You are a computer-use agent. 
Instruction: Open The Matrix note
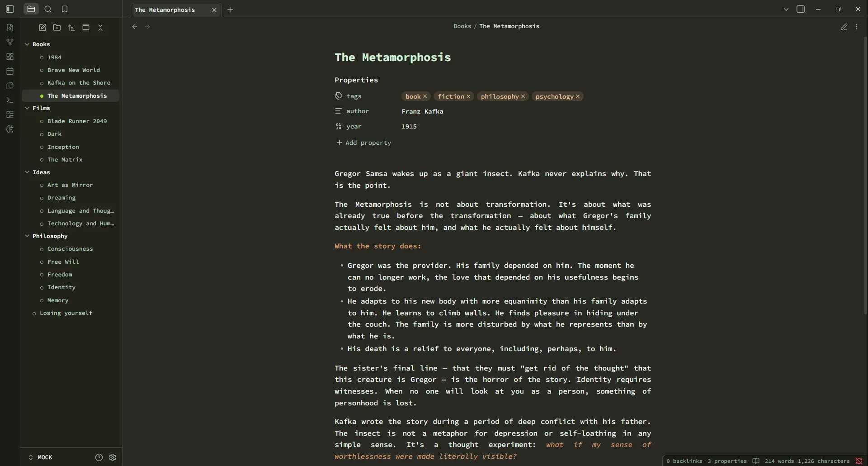65,160
